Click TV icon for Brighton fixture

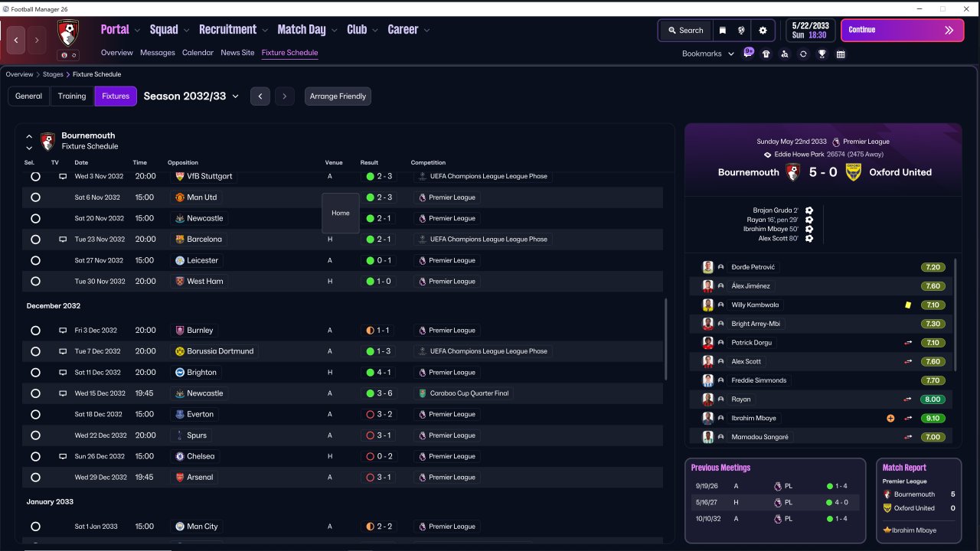[63, 373]
